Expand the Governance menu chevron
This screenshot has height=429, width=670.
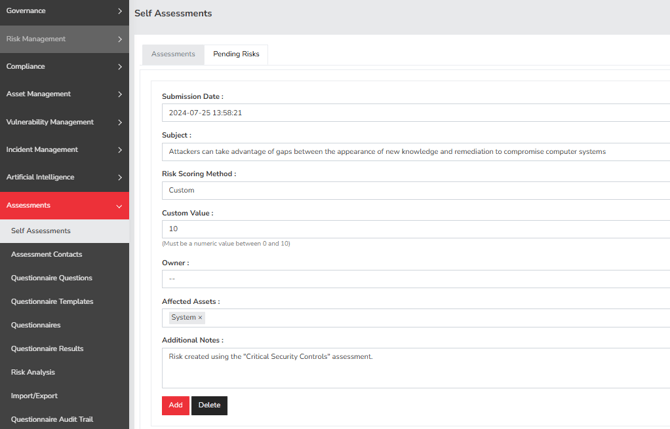point(120,11)
